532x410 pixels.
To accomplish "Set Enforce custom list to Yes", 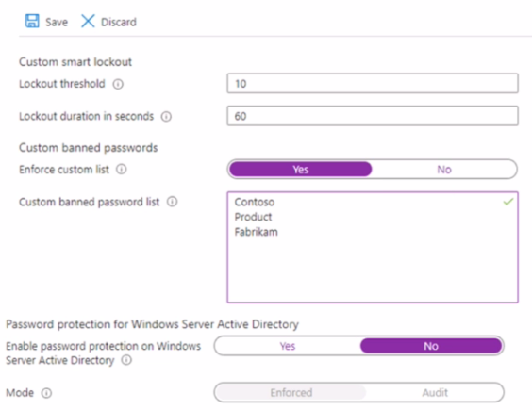I will [301, 170].
